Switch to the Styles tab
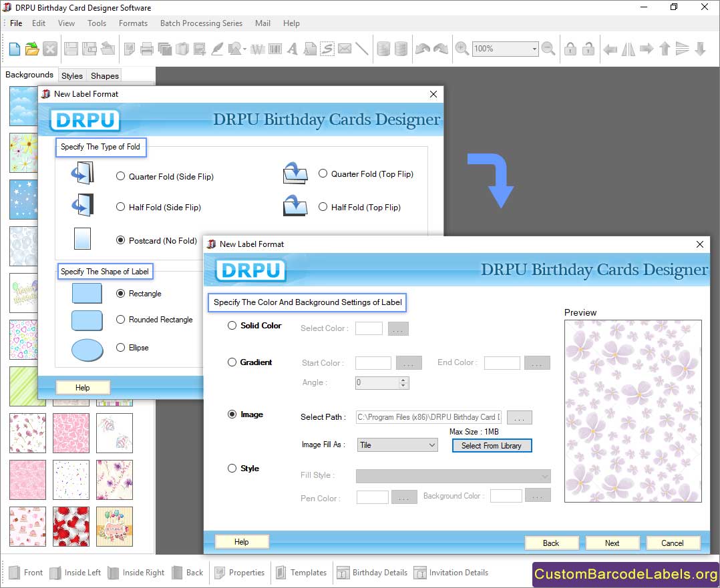The width and height of the screenshot is (720, 588). [x=72, y=75]
